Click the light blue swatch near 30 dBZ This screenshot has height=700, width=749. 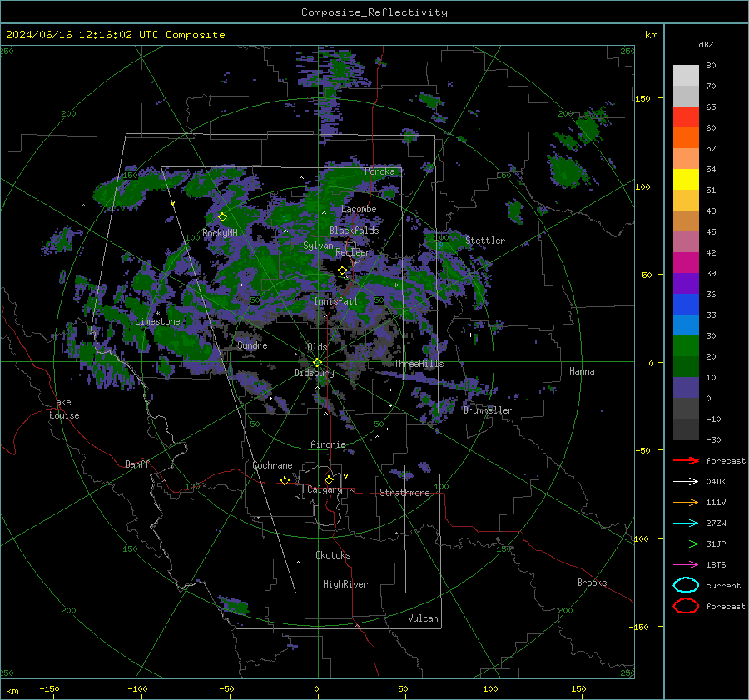pos(686,325)
